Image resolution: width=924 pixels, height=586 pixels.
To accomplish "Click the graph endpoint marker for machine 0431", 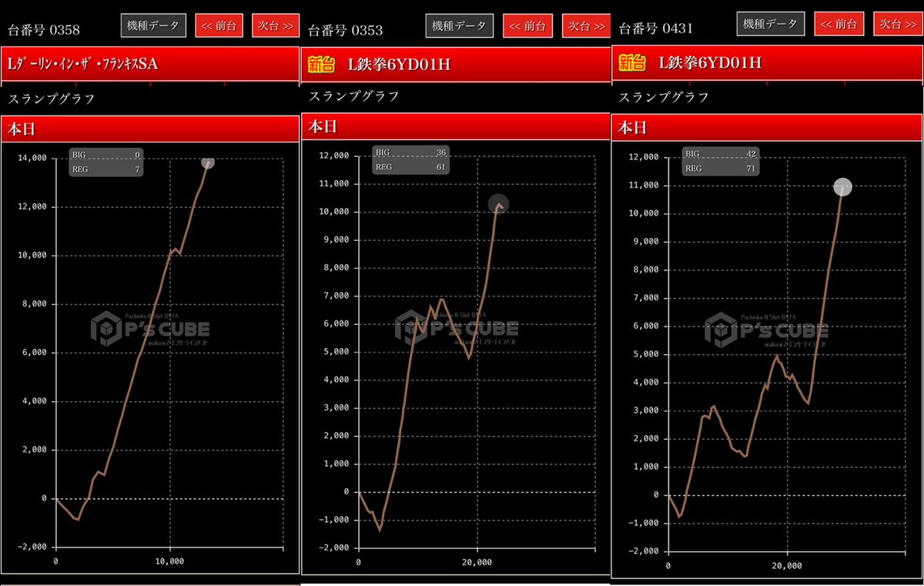I will pos(842,187).
